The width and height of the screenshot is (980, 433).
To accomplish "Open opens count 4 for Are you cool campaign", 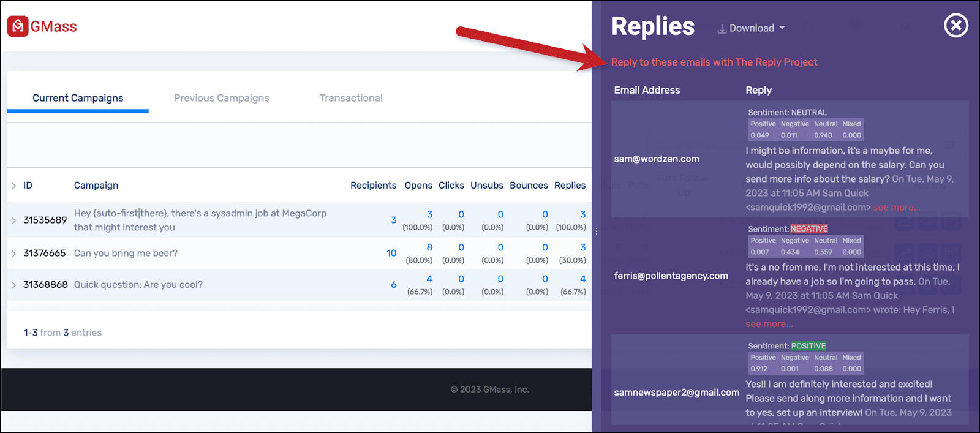I will point(429,279).
